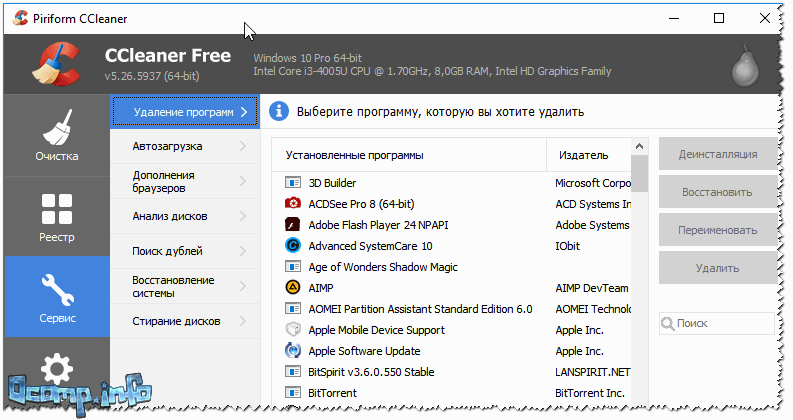Click the program list scrollbar thumb
Viewport: 793px width, 420px height.
(639, 173)
